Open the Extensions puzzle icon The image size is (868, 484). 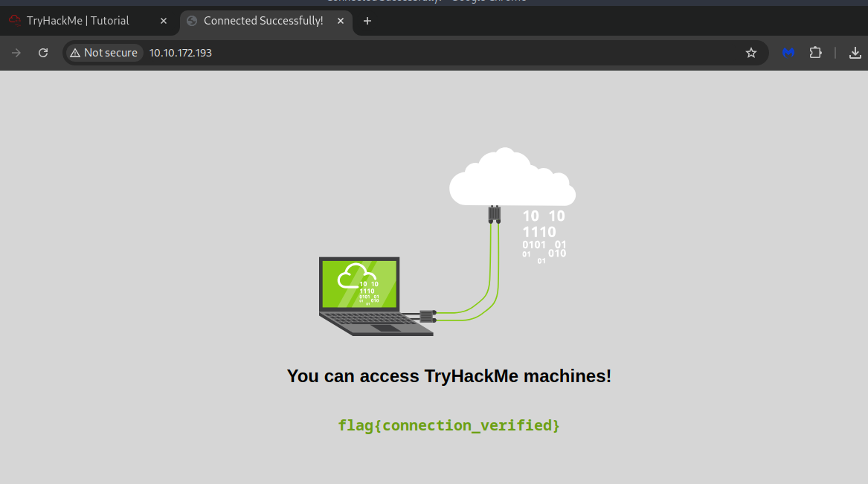[x=815, y=53]
